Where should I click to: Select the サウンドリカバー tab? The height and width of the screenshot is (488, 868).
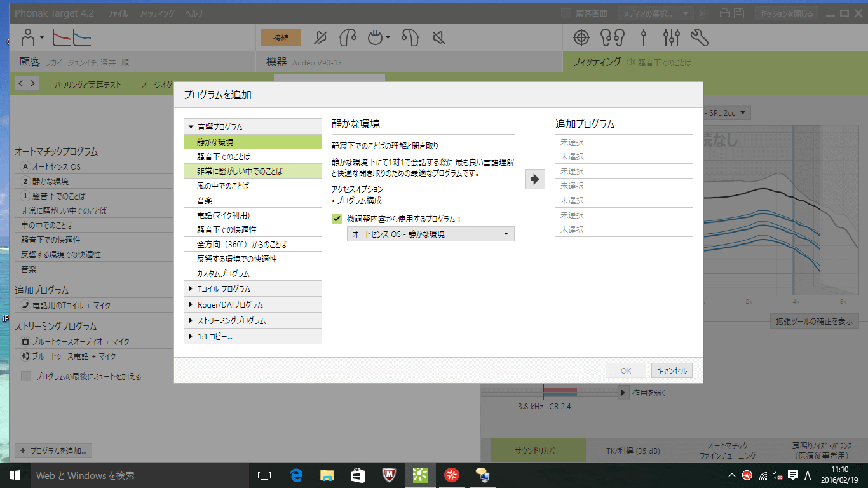(538, 451)
